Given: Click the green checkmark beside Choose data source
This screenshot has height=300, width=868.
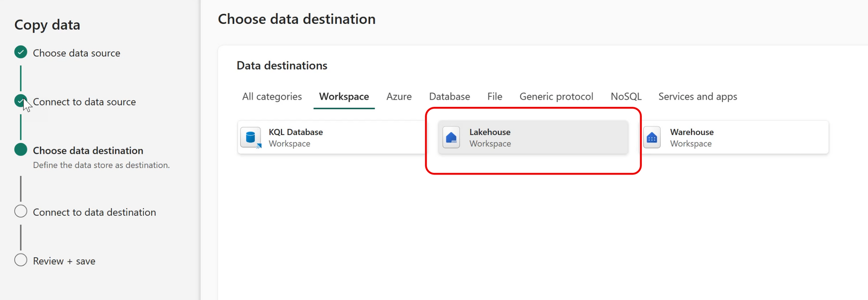Looking at the screenshot, I should 20,52.
